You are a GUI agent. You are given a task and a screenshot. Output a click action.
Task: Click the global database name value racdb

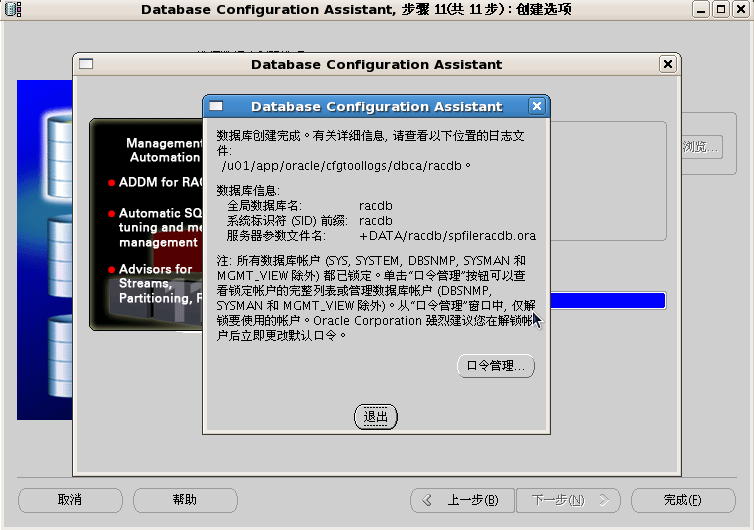point(376,206)
